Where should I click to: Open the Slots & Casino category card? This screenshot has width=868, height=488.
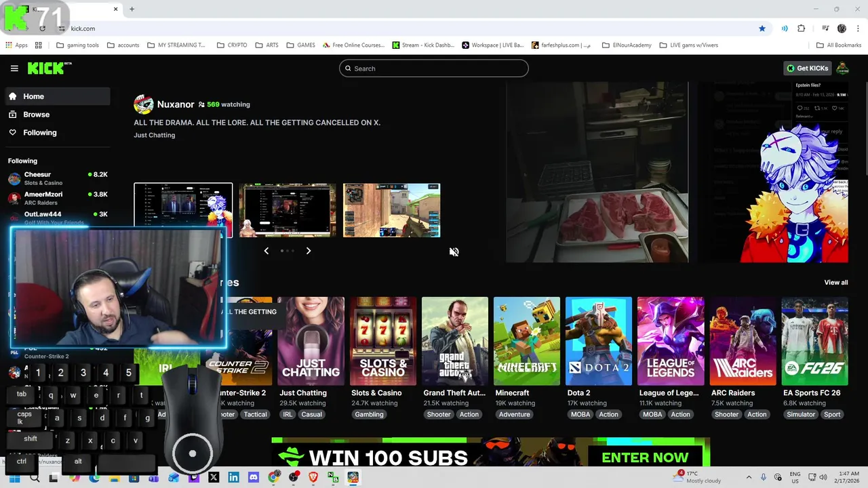pyautogui.click(x=383, y=341)
